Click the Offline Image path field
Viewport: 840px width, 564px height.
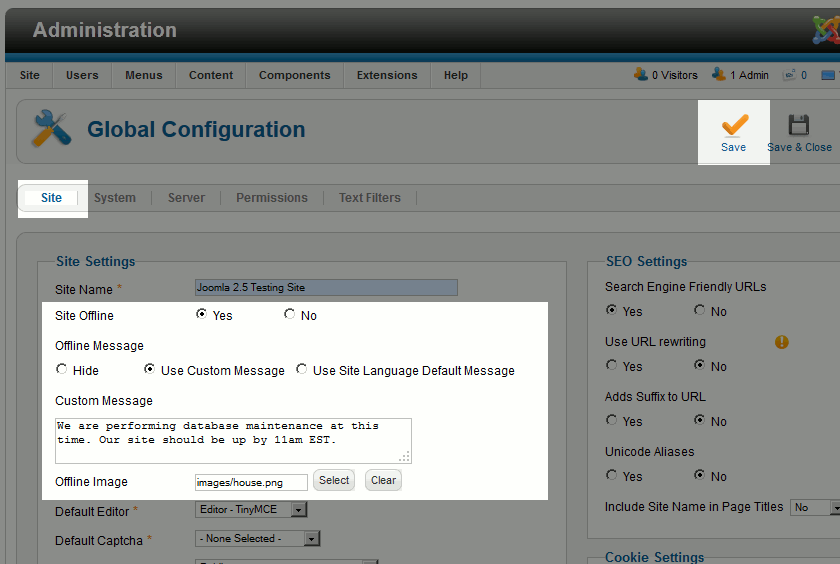pyautogui.click(x=251, y=482)
